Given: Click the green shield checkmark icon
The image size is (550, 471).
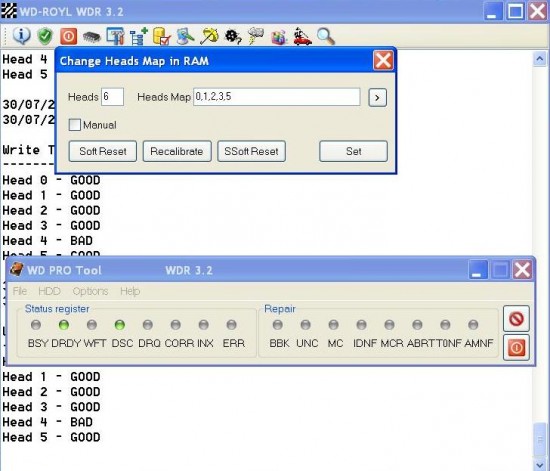Looking at the screenshot, I should point(45,36).
